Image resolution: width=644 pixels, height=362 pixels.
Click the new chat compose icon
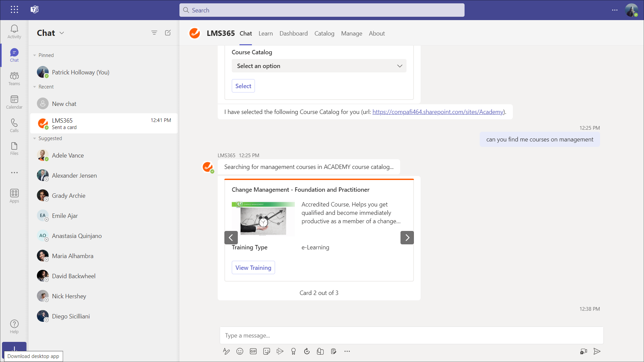(x=168, y=33)
